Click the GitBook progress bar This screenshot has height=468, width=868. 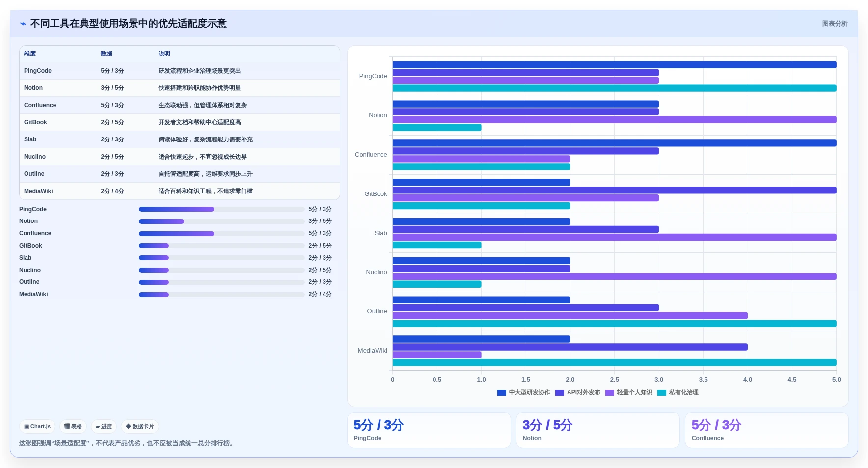pos(221,246)
